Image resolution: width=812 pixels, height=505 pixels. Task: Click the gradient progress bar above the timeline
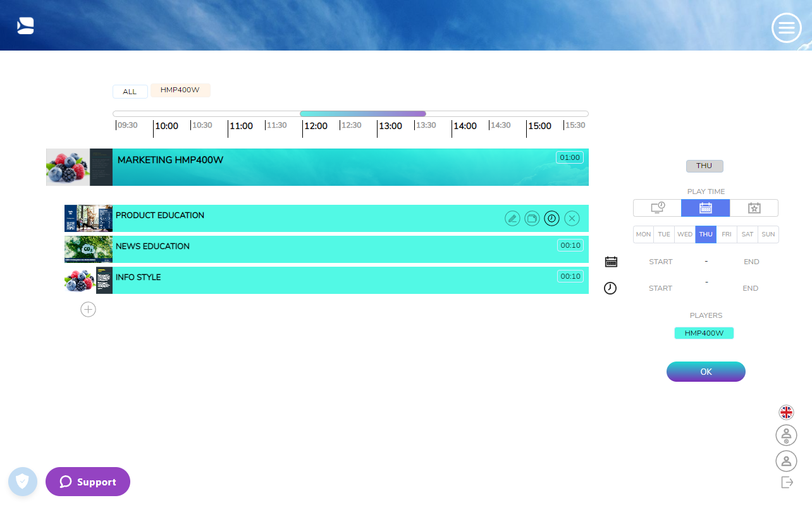pos(362,114)
